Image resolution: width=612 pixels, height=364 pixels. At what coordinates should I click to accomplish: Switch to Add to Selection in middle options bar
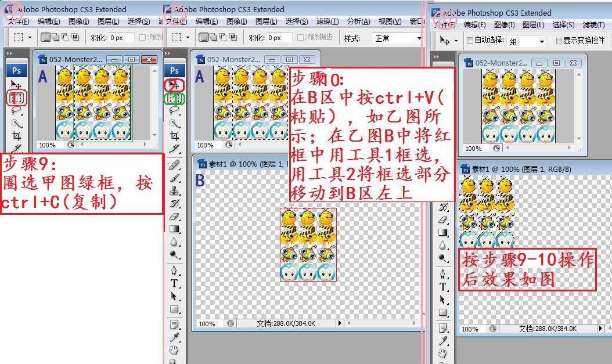[x=213, y=38]
